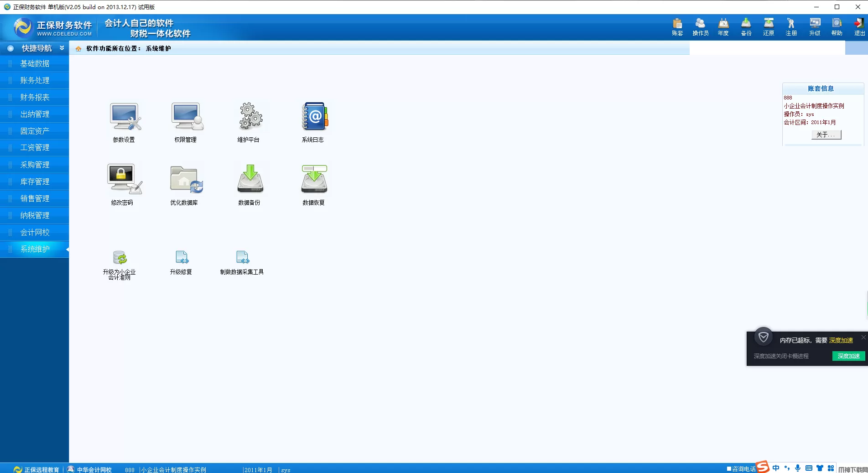Activate Sogou voice input microphone
This screenshot has width=868, height=473.
tap(798, 468)
